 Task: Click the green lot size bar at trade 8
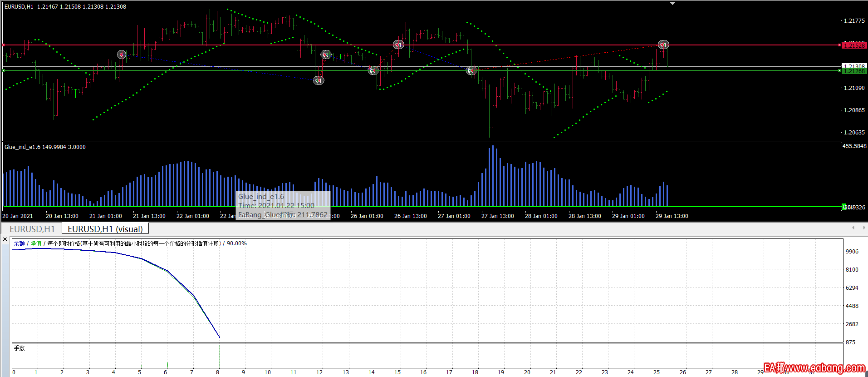tap(220, 357)
